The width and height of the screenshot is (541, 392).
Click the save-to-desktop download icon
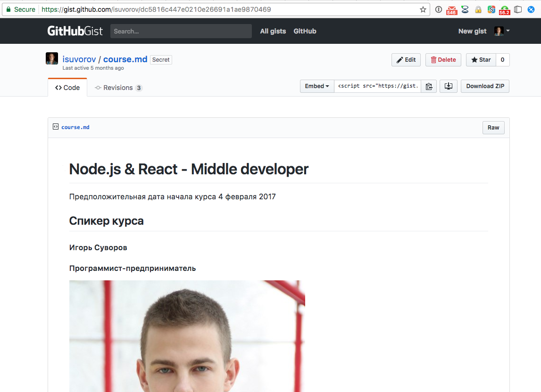pos(449,86)
